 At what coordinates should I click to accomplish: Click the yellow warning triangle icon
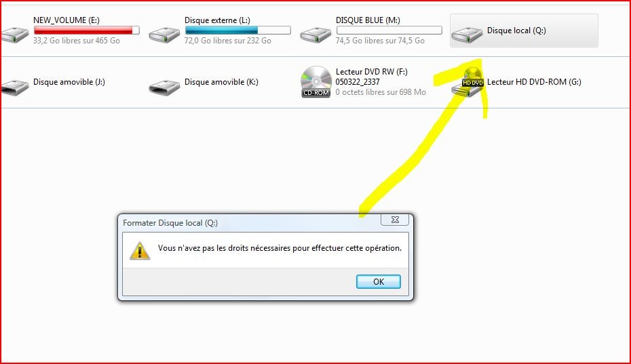[x=140, y=251]
